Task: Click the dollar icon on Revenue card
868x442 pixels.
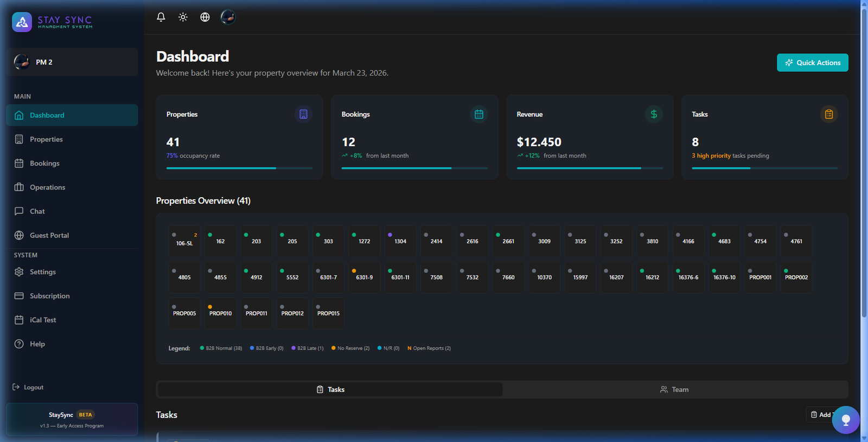Action: point(654,114)
